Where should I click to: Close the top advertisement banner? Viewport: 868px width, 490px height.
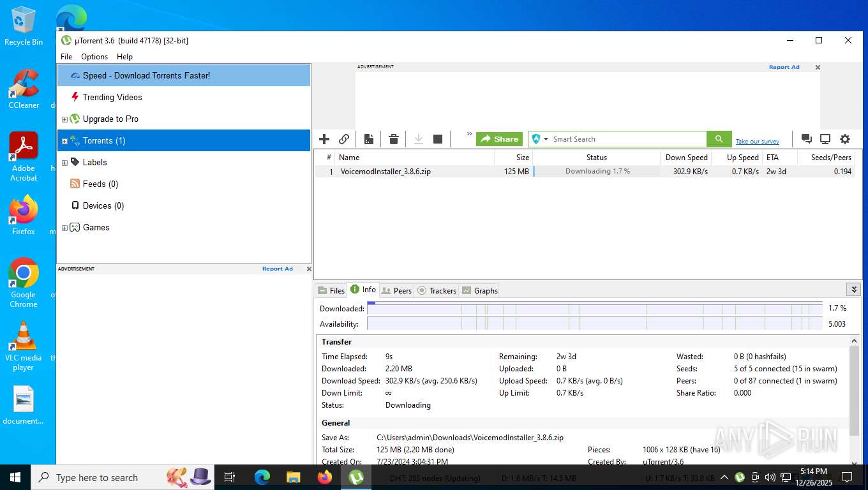tap(818, 67)
